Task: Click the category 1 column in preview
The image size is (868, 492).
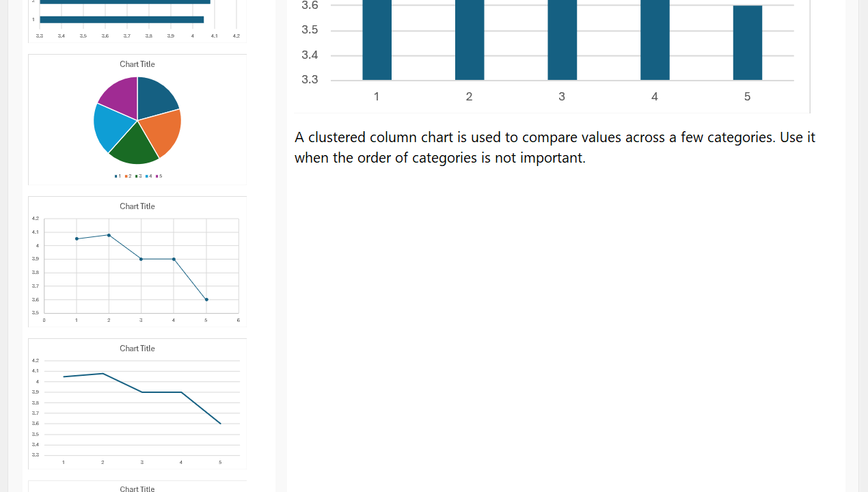Action: (377, 40)
